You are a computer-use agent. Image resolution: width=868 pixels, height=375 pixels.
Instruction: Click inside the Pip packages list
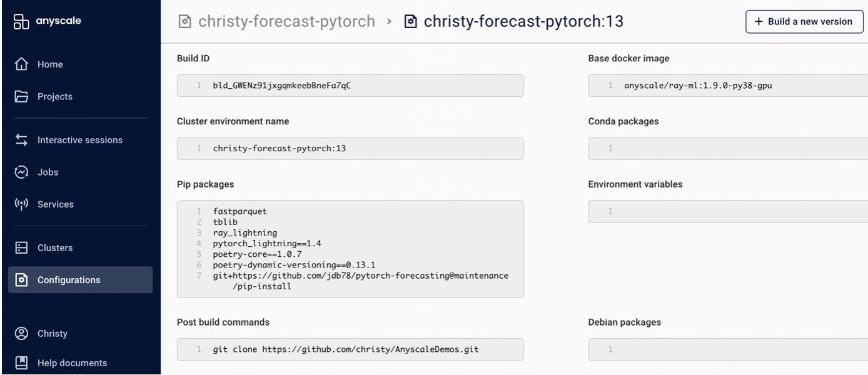coord(350,249)
